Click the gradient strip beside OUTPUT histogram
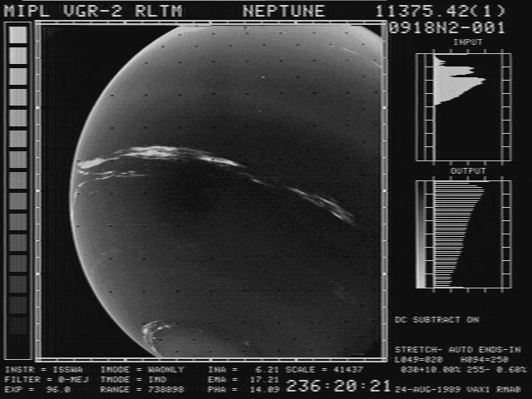 tap(421, 234)
